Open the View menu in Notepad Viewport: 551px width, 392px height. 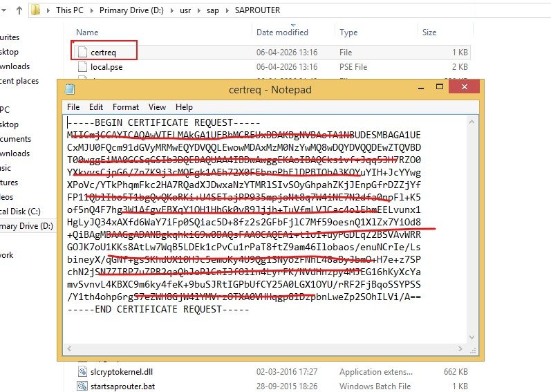(x=157, y=107)
